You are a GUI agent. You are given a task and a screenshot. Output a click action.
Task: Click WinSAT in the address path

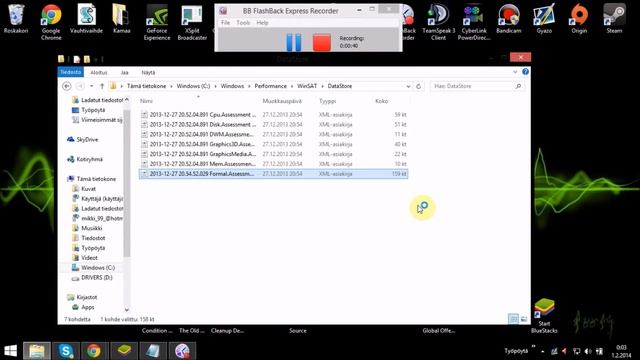307,86
